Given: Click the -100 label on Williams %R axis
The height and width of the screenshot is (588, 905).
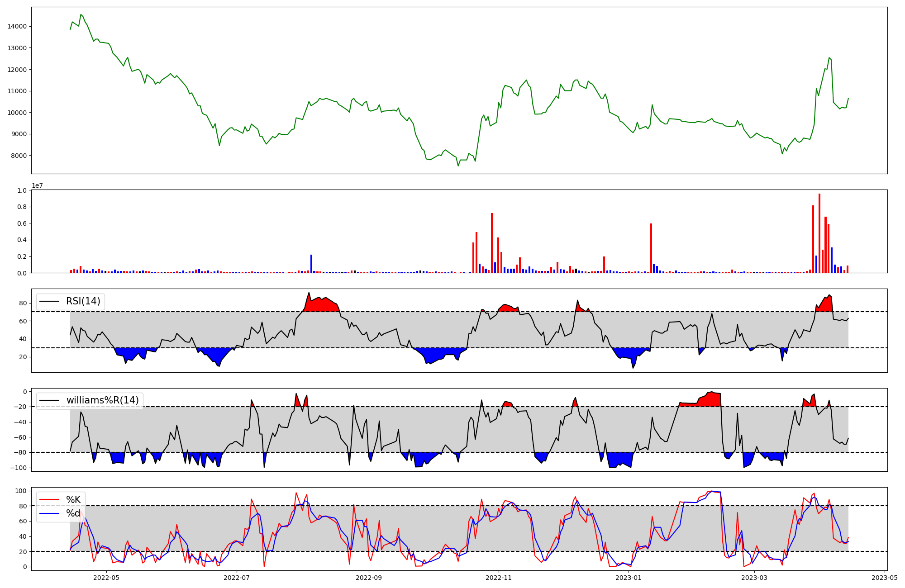Looking at the screenshot, I should 18,468.
